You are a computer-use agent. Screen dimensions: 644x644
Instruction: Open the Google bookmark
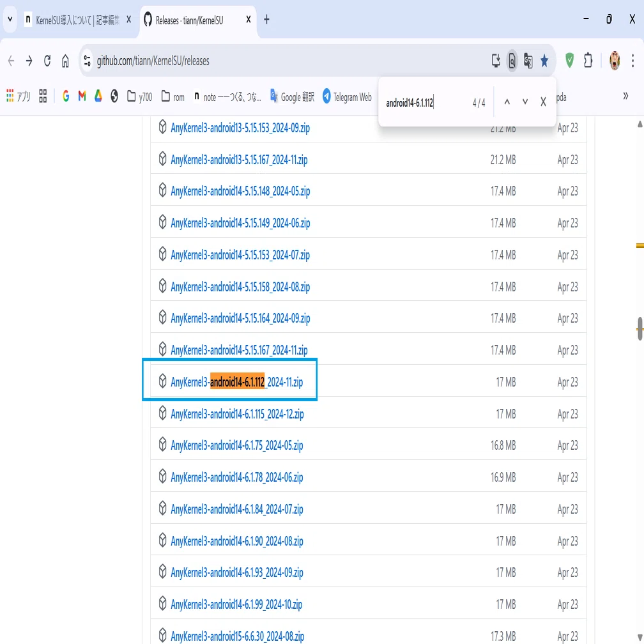[66, 96]
